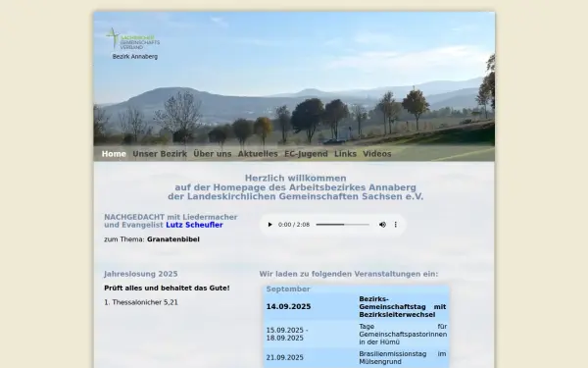Open the Videos menu item
This screenshot has width=588, height=368.
click(377, 154)
